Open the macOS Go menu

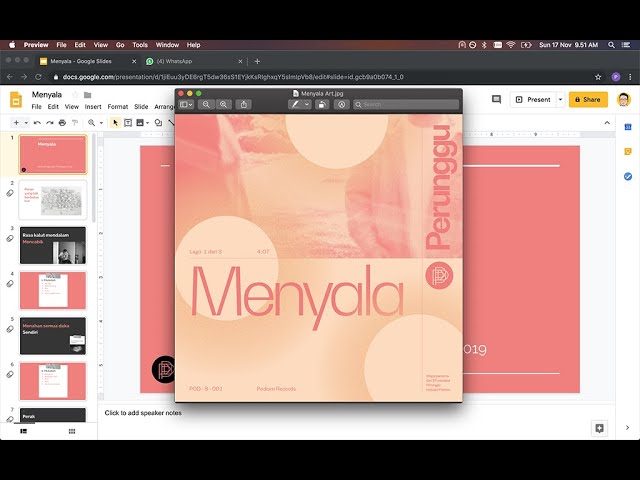point(120,45)
